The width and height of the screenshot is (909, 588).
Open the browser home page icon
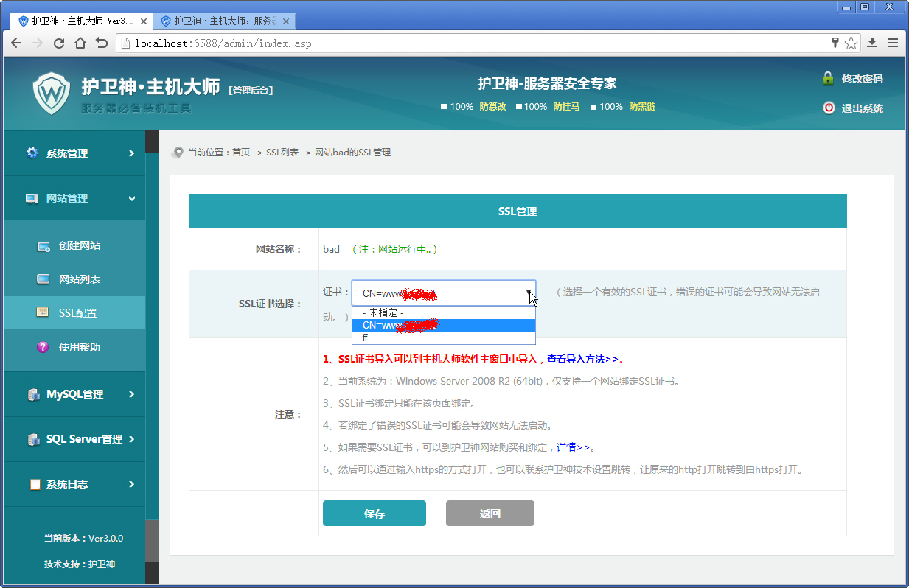80,43
